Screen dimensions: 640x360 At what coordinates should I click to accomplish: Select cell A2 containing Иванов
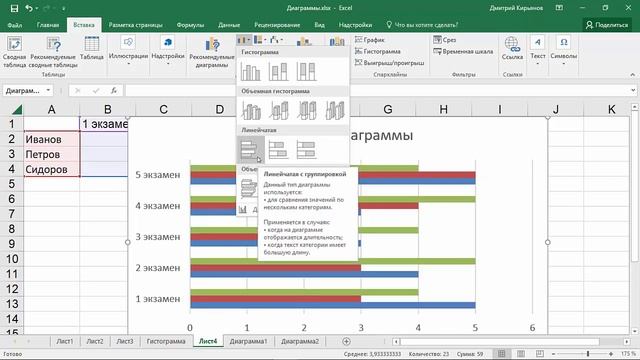coord(52,139)
